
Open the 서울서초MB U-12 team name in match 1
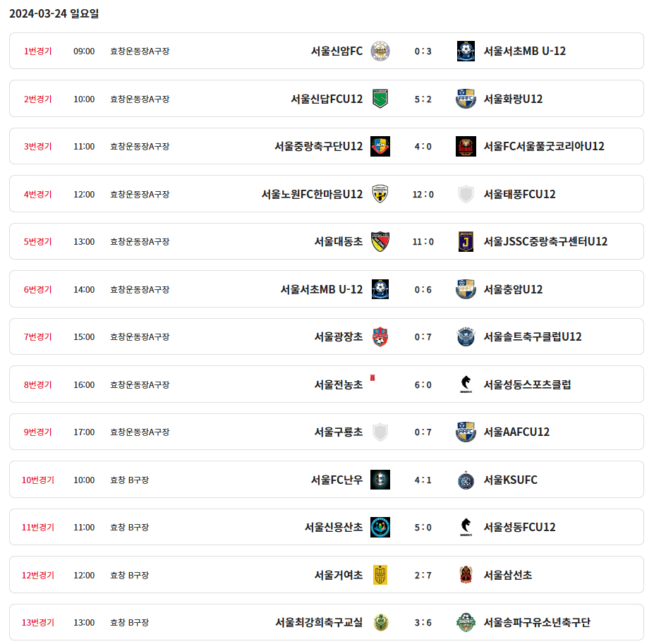(524, 51)
